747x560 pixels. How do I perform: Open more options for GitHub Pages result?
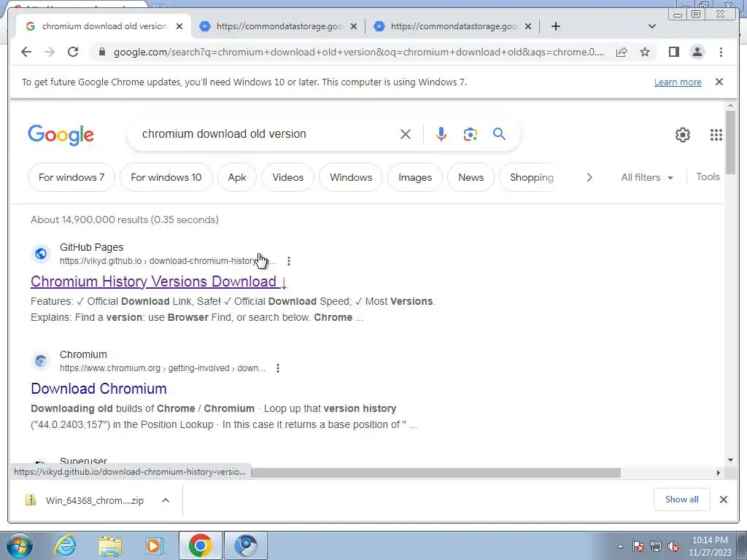coord(289,261)
